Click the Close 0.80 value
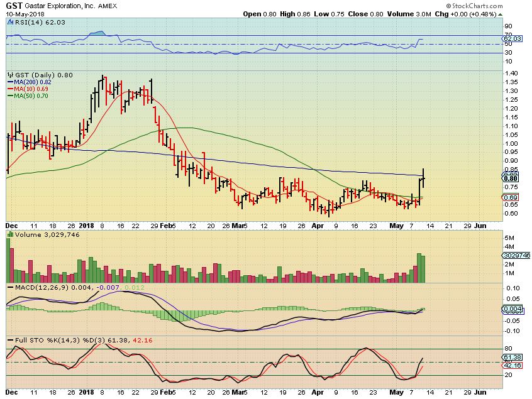Screen dimensions: 532x399 [365, 14]
